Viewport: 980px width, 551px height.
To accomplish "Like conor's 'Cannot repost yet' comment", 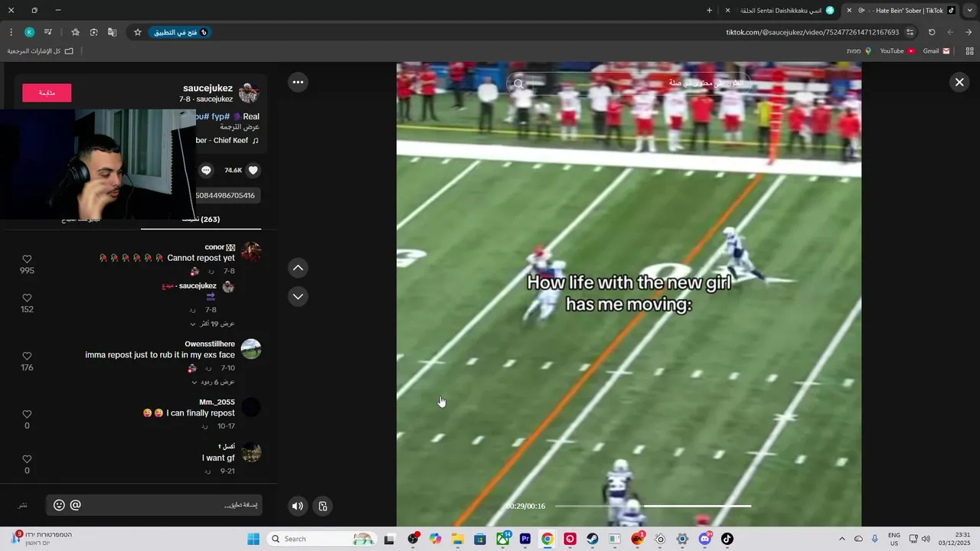I will pyautogui.click(x=27, y=259).
